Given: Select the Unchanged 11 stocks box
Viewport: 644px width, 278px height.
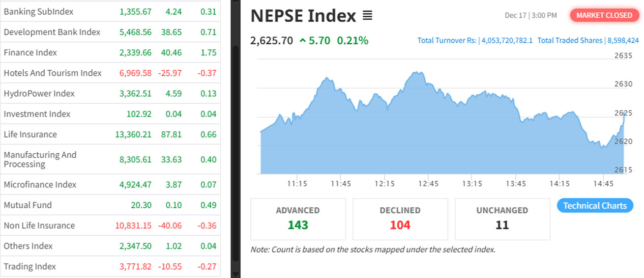Looking at the screenshot, I should click(x=502, y=218).
